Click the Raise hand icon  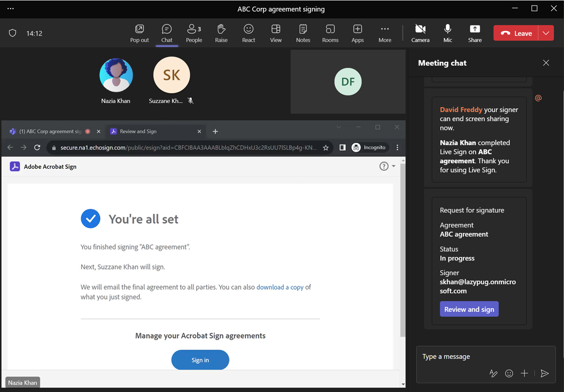point(221,32)
